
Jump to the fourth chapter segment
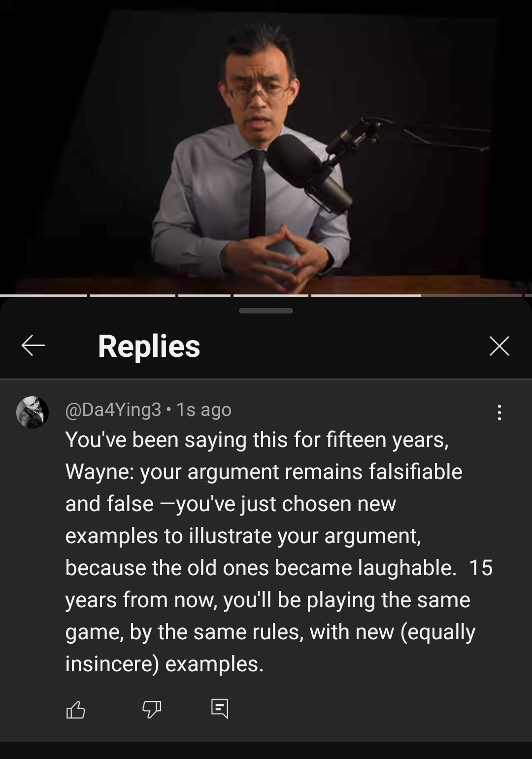coord(271,296)
